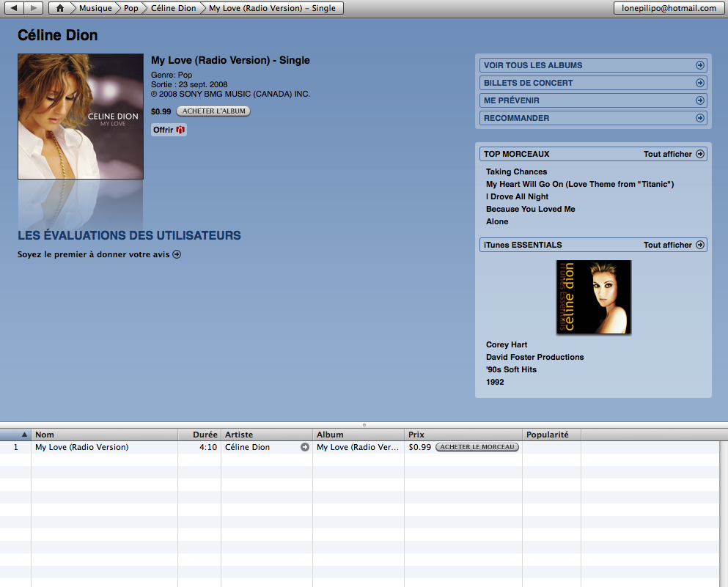728x587 pixels.
Task: Open iTunes Essentials Céline Dion cover
Action: pos(593,298)
